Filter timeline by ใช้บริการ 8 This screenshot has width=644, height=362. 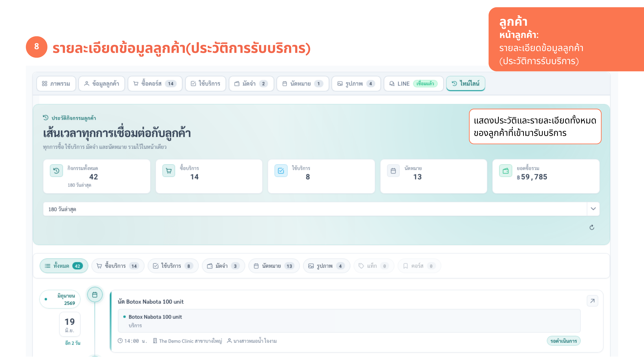click(173, 266)
